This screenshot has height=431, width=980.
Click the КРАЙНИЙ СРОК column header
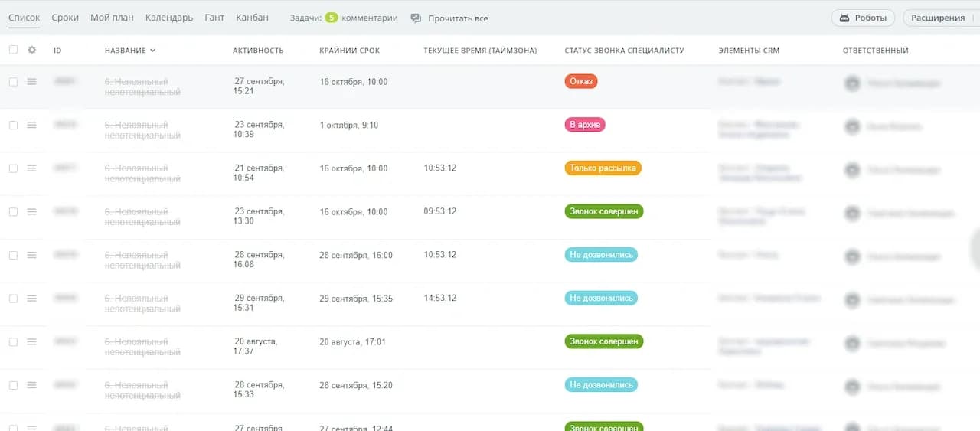(x=349, y=51)
